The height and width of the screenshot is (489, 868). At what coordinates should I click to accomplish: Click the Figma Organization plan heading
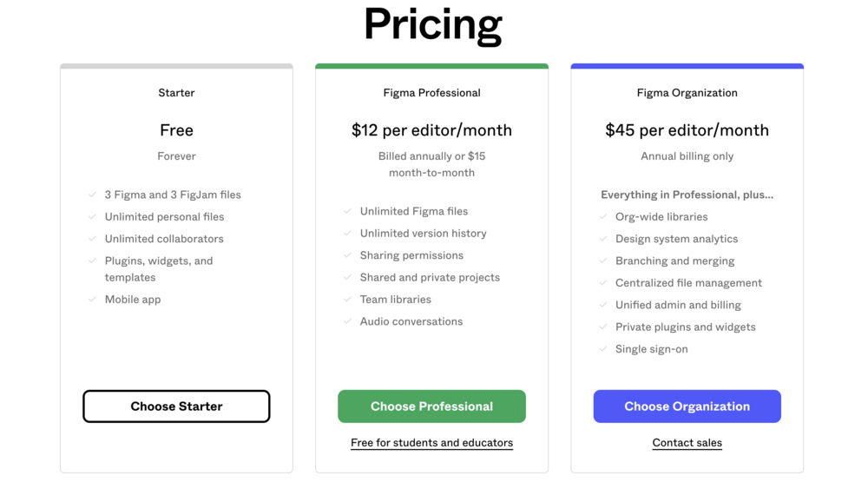click(687, 92)
